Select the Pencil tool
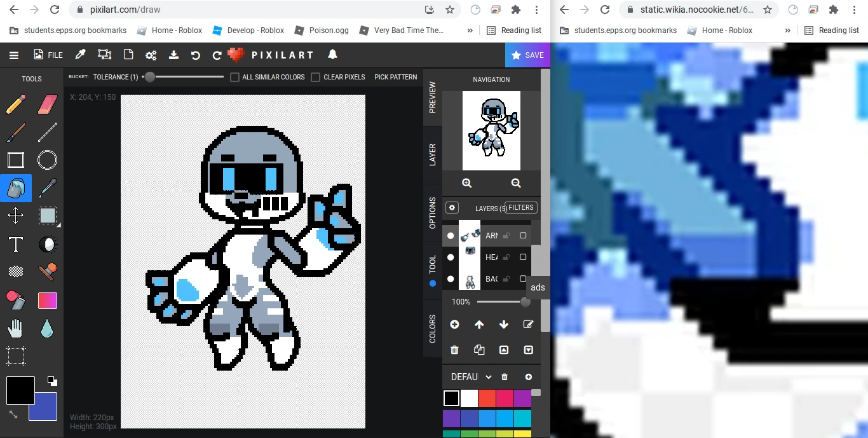The width and height of the screenshot is (868, 438). pos(15,104)
